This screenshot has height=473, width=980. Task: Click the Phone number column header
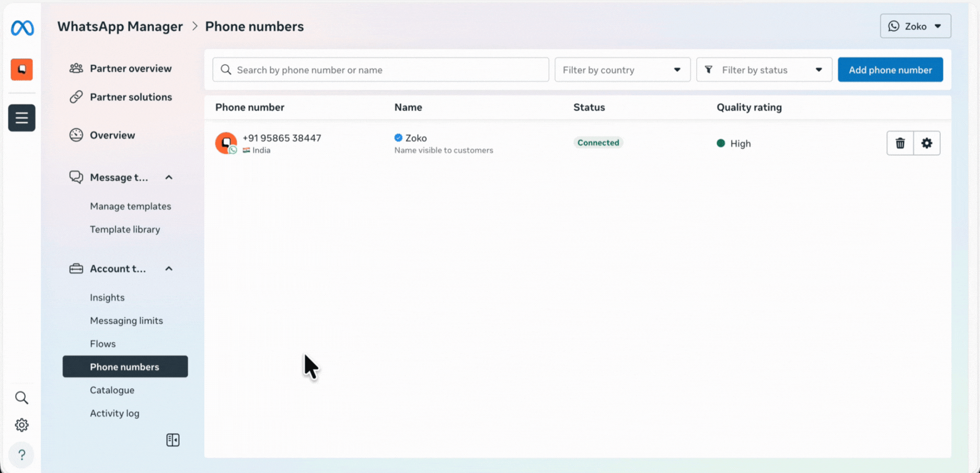point(250,107)
